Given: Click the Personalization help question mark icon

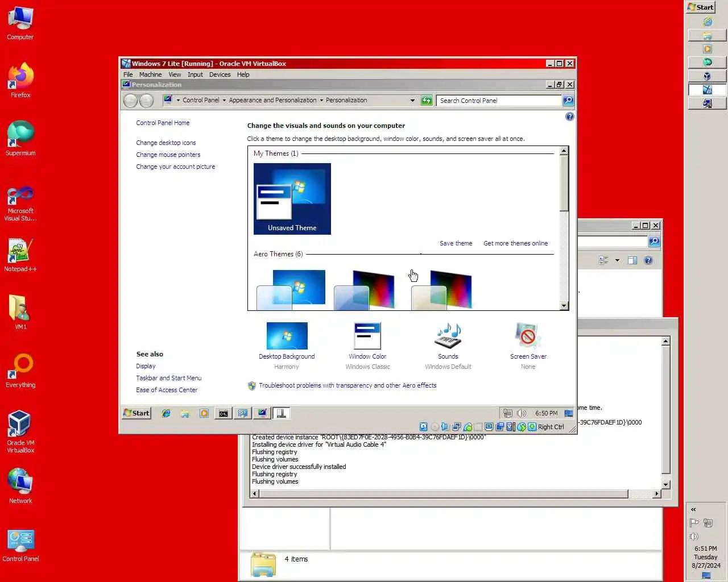Looking at the screenshot, I should [569, 117].
